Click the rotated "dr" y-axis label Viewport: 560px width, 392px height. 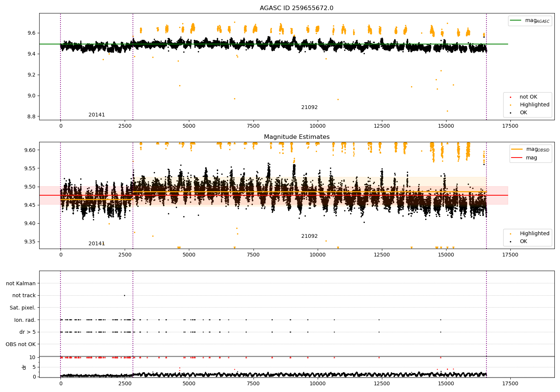pos(24,367)
